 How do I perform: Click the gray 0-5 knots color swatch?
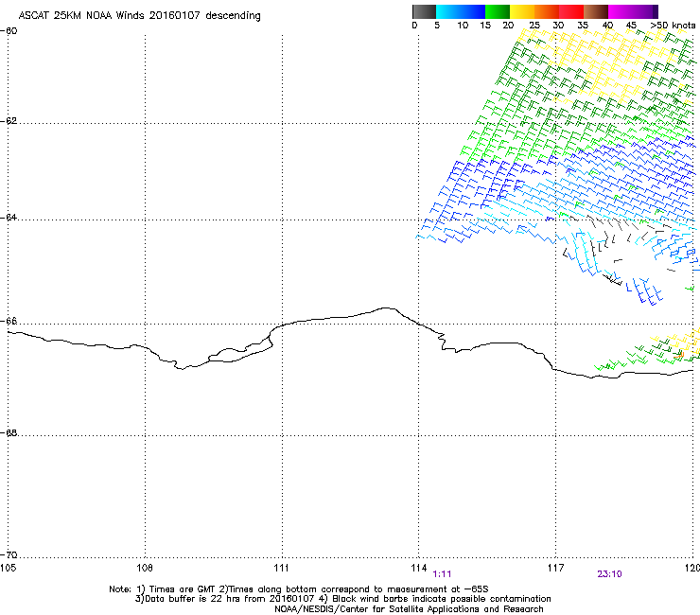(x=424, y=11)
